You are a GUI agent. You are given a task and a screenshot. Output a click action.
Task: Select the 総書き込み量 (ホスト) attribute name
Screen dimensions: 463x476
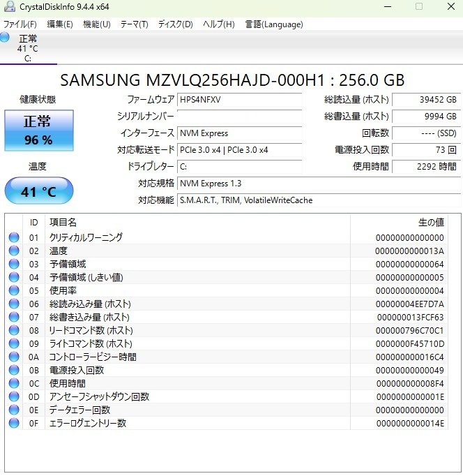click(89, 317)
